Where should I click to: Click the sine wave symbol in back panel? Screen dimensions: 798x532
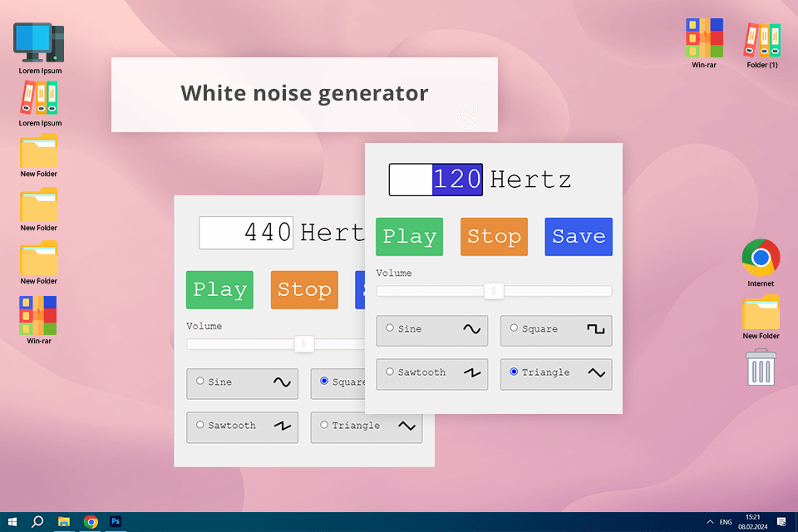pyautogui.click(x=282, y=382)
